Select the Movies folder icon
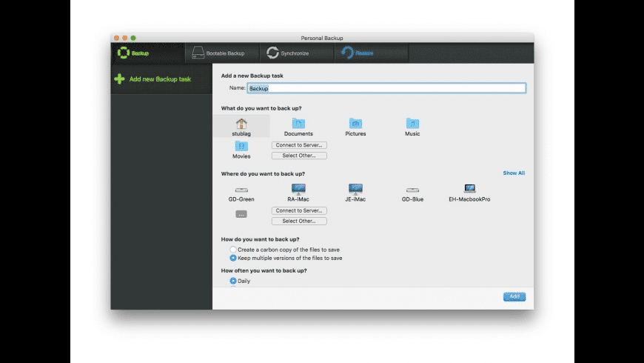Screen dimensions: 644x363 point(241,147)
